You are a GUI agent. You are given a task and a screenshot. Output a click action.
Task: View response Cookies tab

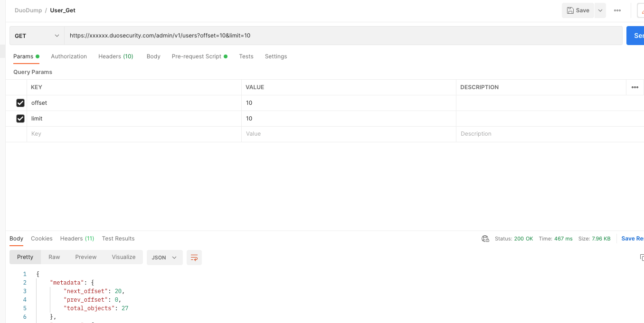tap(42, 239)
